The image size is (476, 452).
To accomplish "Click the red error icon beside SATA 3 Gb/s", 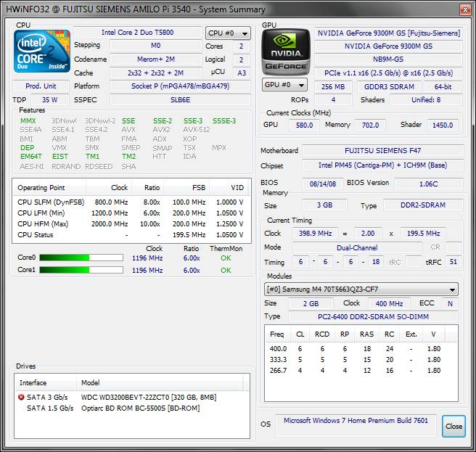I will point(21,397).
